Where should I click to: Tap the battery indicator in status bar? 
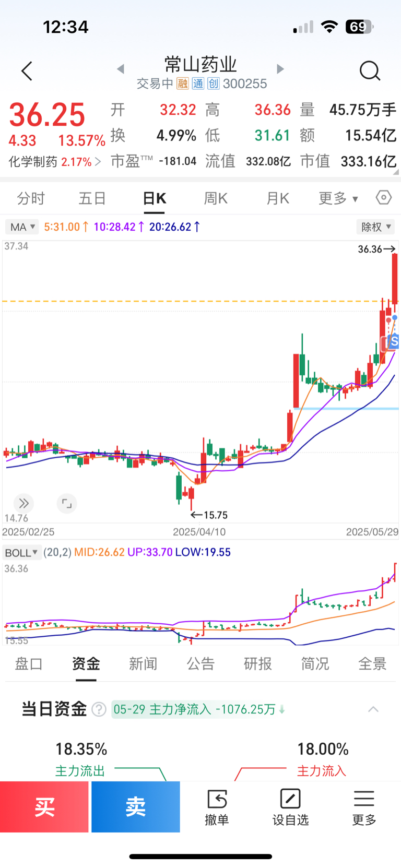(x=360, y=27)
